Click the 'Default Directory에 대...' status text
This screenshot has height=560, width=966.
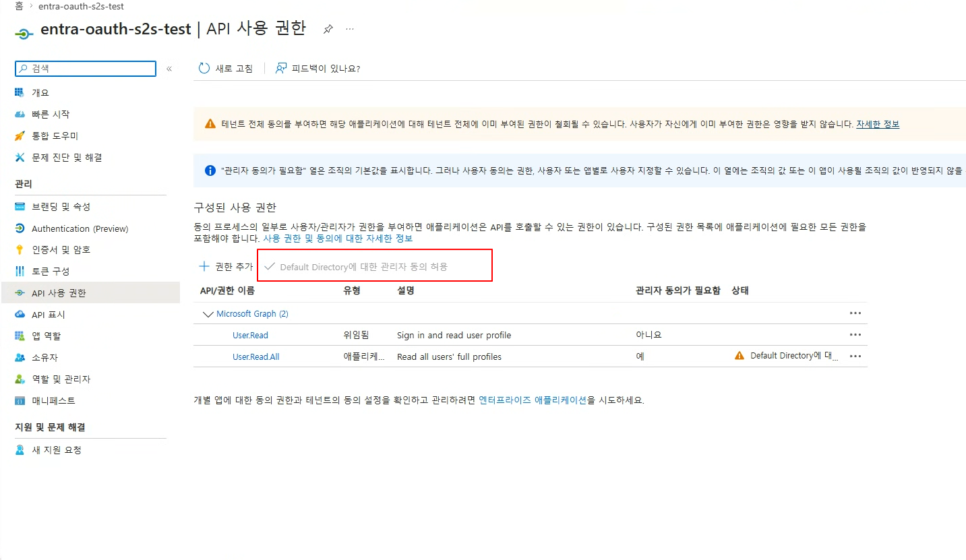[794, 356]
